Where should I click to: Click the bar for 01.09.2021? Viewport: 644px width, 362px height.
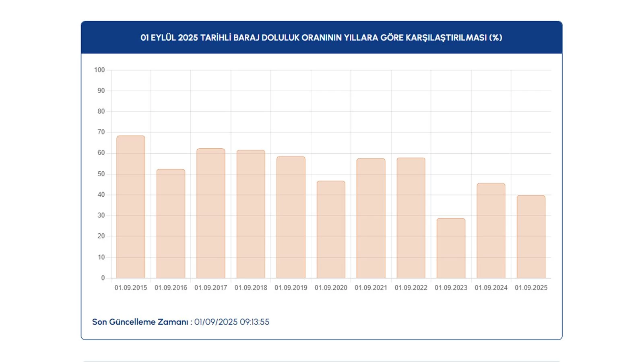pos(371,218)
